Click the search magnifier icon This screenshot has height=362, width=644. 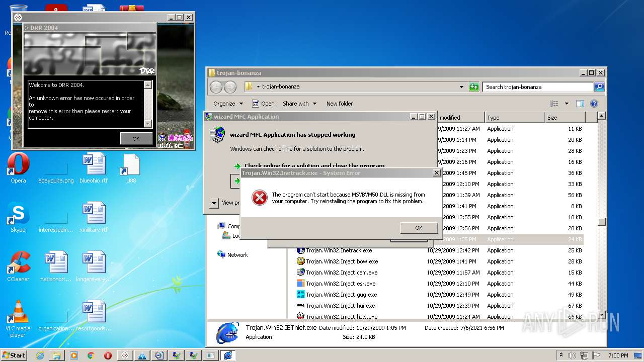[x=599, y=87]
